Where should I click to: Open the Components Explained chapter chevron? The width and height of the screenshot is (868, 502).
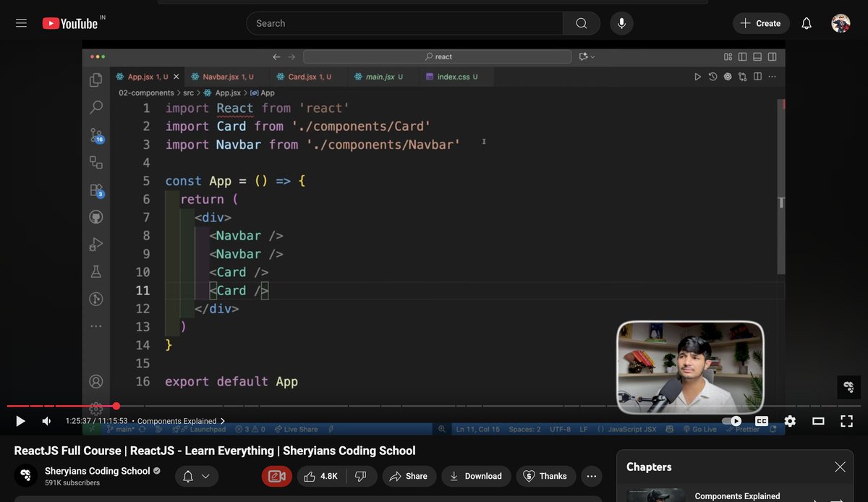(x=222, y=421)
